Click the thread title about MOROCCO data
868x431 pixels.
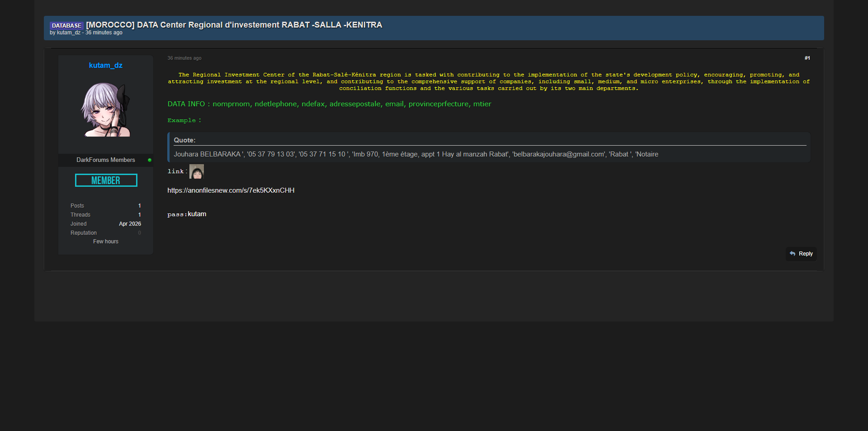pos(234,25)
